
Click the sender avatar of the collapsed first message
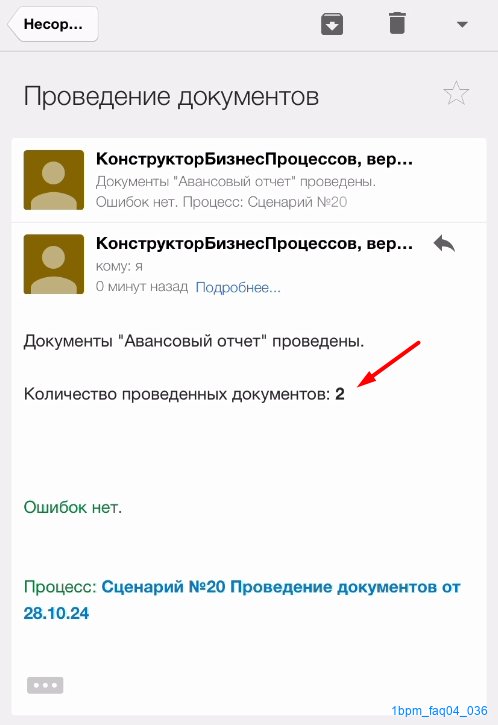coord(54,180)
